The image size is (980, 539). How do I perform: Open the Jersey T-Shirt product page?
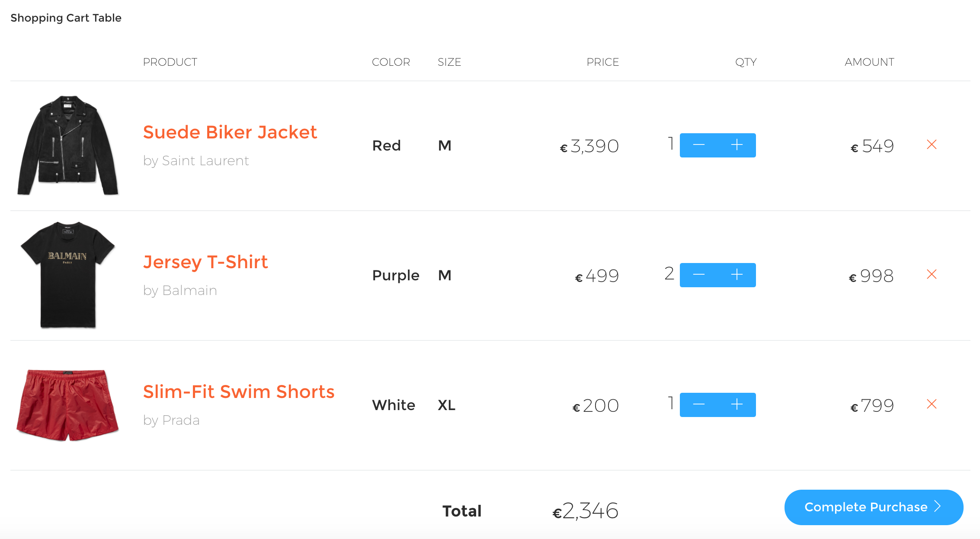pyautogui.click(x=205, y=262)
